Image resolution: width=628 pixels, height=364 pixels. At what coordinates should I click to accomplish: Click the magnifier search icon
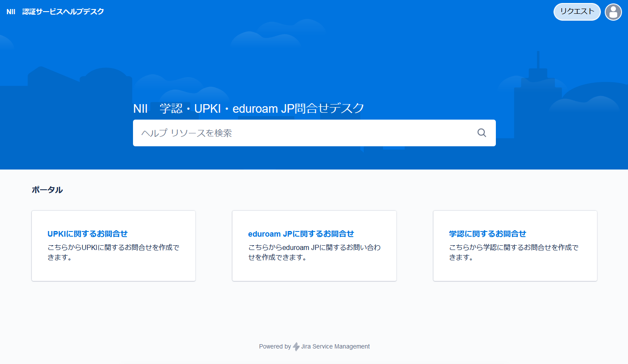pyautogui.click(x=482, y=133)
